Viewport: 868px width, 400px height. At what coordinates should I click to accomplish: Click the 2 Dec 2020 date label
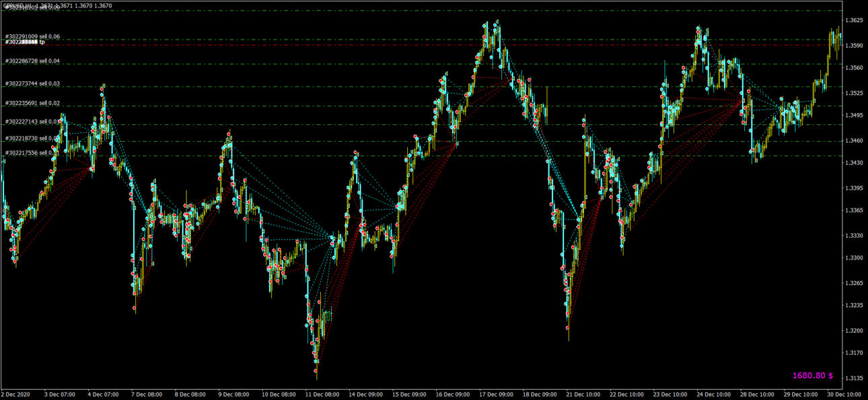(x=15, y=395)
